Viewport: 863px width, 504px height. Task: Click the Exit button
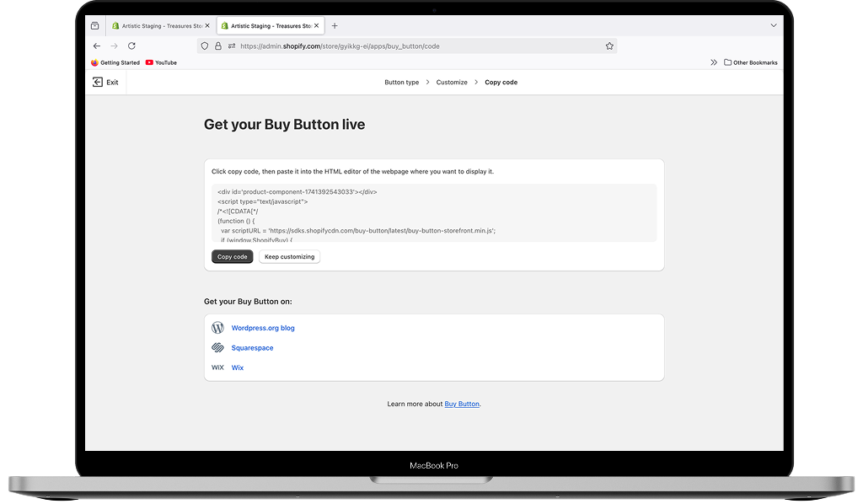coord(105,83)
